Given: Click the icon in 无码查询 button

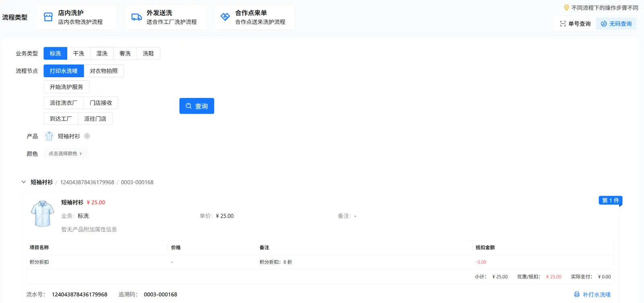Looking at the screenshot, I should 604,24.
